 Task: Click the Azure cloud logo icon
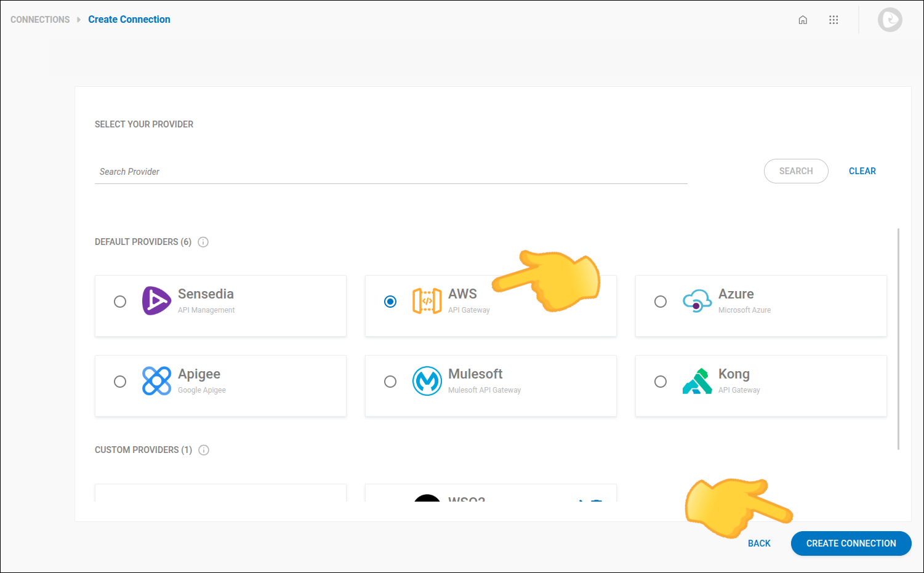697,301
